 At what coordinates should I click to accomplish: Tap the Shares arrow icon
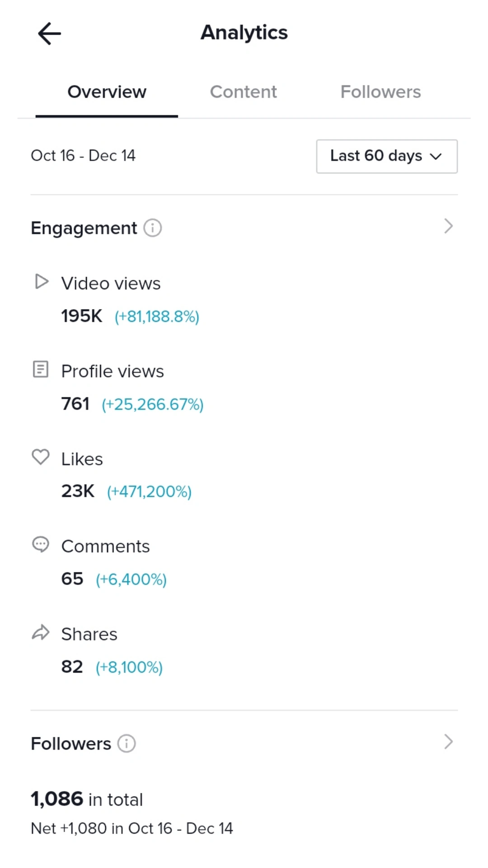click(41, 632)
